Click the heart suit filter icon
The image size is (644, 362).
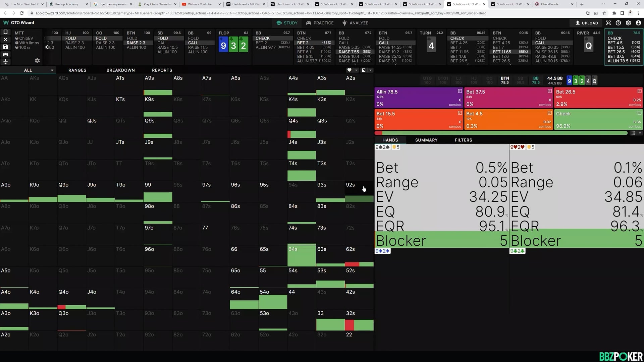point(349,70)
